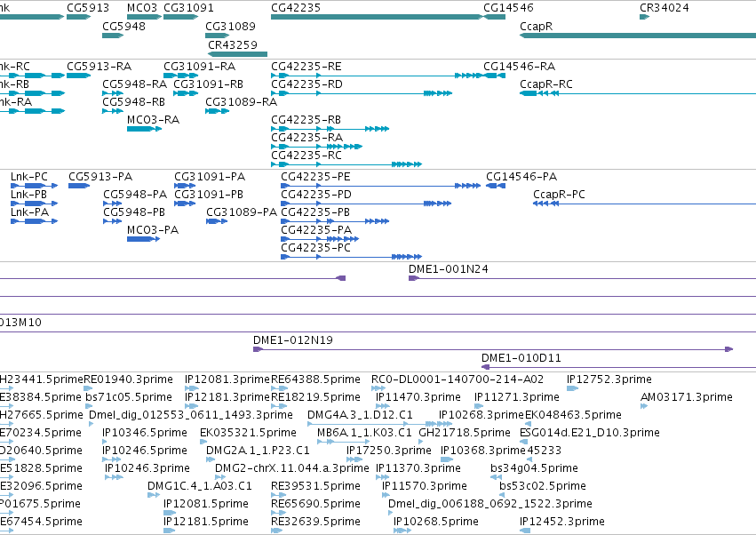
Task: Click the CG14546 gene label
Action: tap(508, 8)
